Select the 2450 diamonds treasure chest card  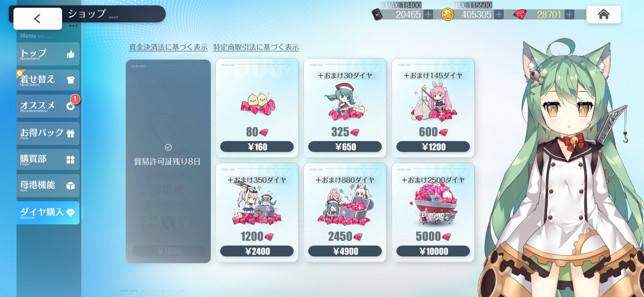click(x=345, y=212)
